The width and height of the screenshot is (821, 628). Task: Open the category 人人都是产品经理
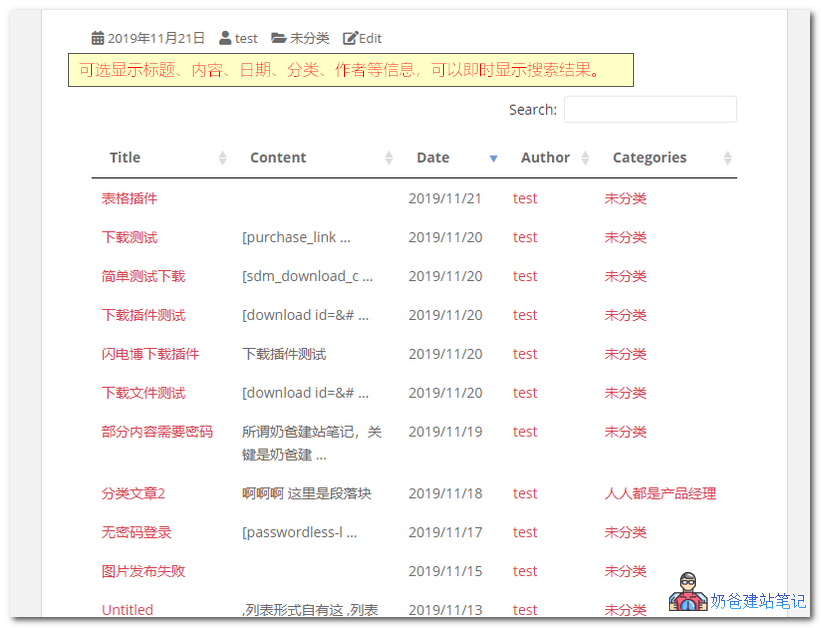click(x=660, y=493)
